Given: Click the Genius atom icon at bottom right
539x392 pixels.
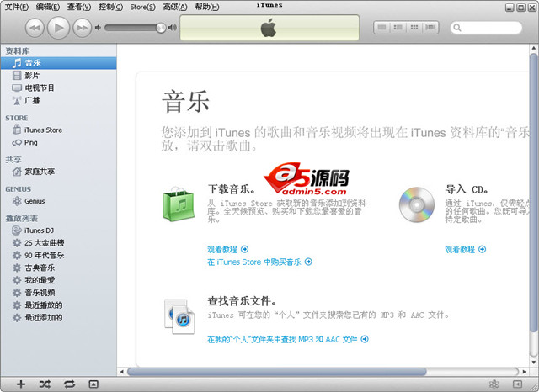Looking at the screenshot, I should click(494, 384).
